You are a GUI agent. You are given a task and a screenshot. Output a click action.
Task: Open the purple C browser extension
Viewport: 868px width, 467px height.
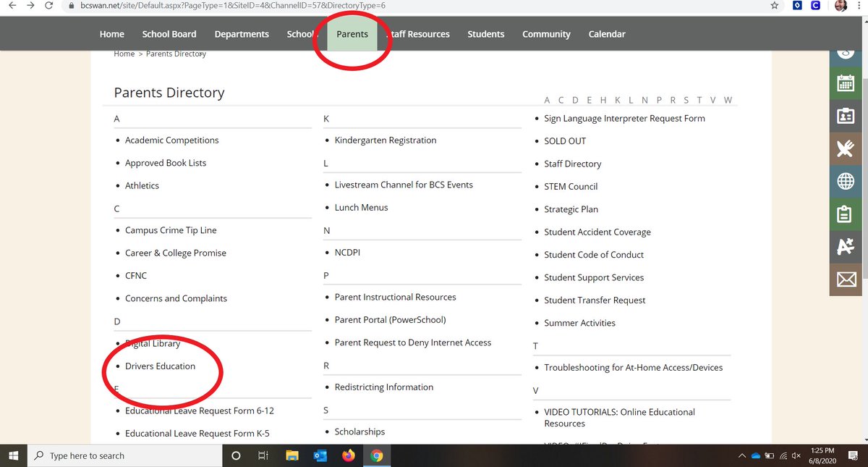[x=815, y=5]
